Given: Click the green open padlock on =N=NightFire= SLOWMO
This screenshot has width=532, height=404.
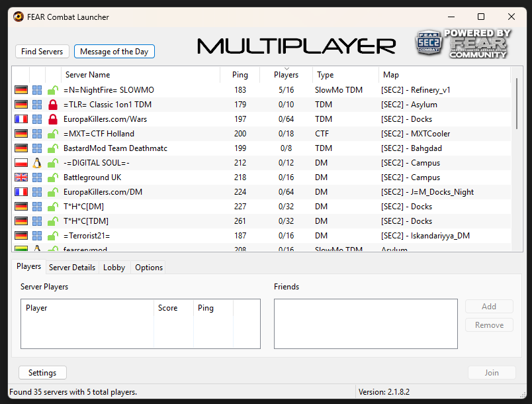Looking at the screenshot, I should 53,90.
